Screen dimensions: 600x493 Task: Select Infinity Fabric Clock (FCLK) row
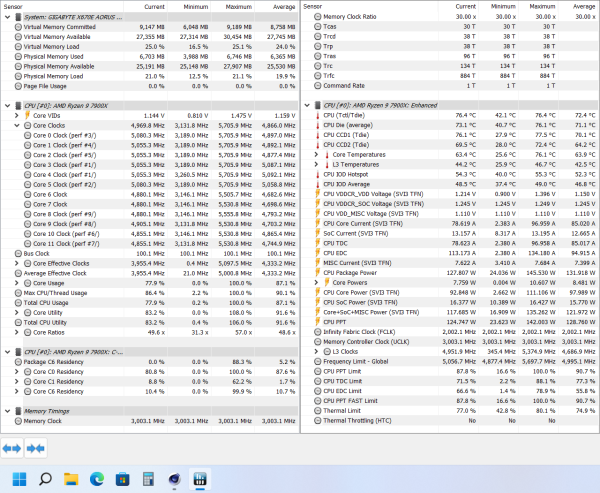[x=450, y=332]
